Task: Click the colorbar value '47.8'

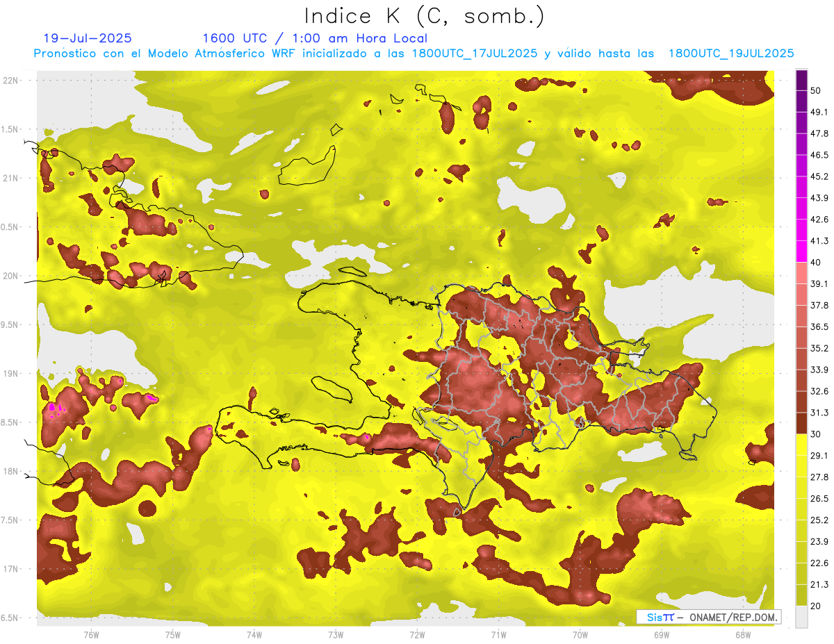Action: coord(819,133)
